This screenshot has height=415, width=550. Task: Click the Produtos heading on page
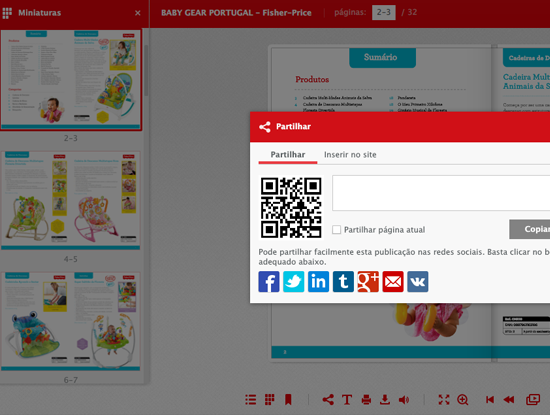click(312, 80)
